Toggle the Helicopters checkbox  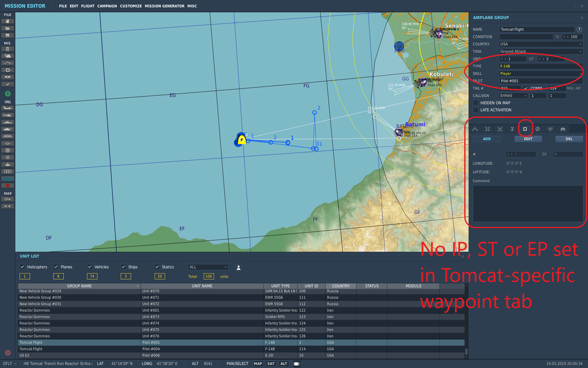[22, 267]
